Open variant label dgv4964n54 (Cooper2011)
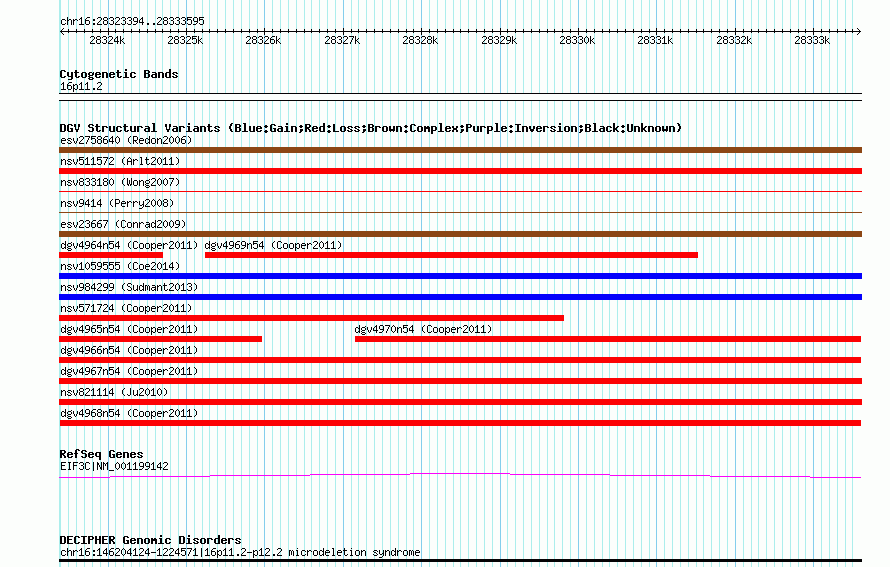 [129, 245]
